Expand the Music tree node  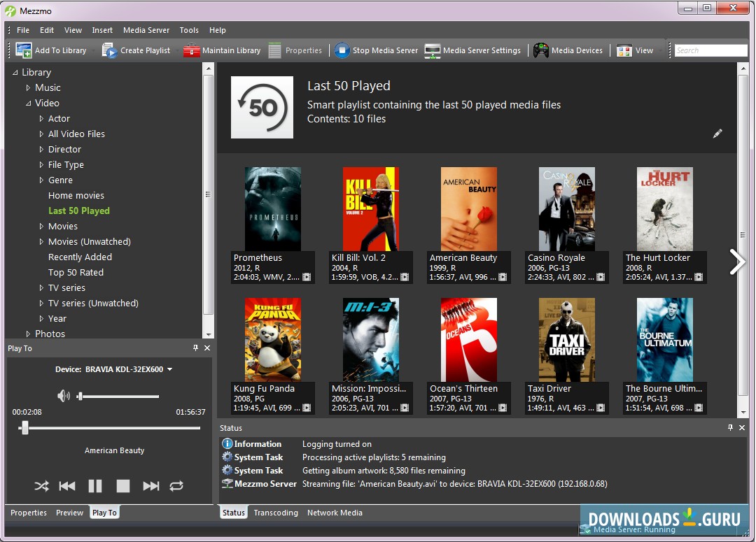pyautogui.click(x=29, y=87)
